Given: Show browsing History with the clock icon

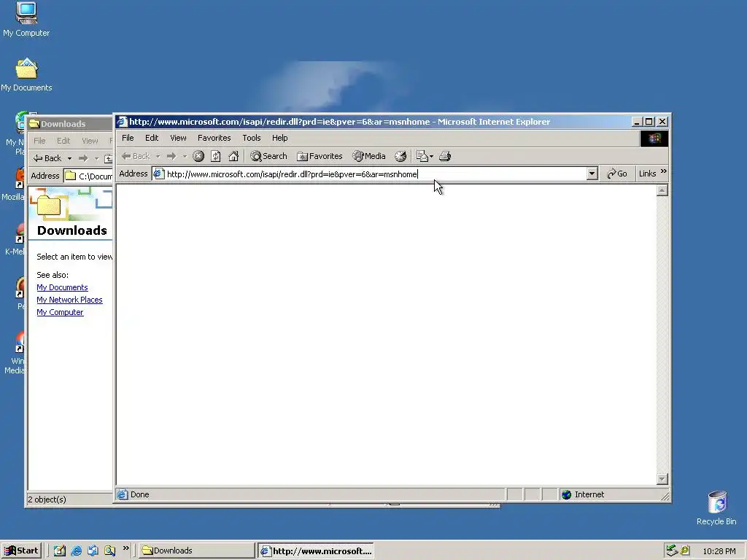Looking at the screenshot, I should point(400,156).
